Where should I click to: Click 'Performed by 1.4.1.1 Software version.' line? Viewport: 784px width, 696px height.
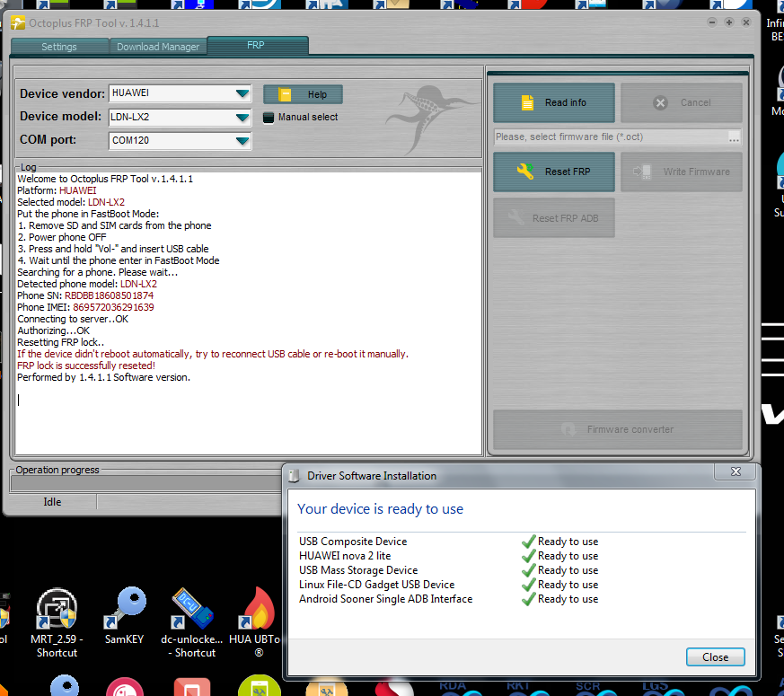pos(103,377)
